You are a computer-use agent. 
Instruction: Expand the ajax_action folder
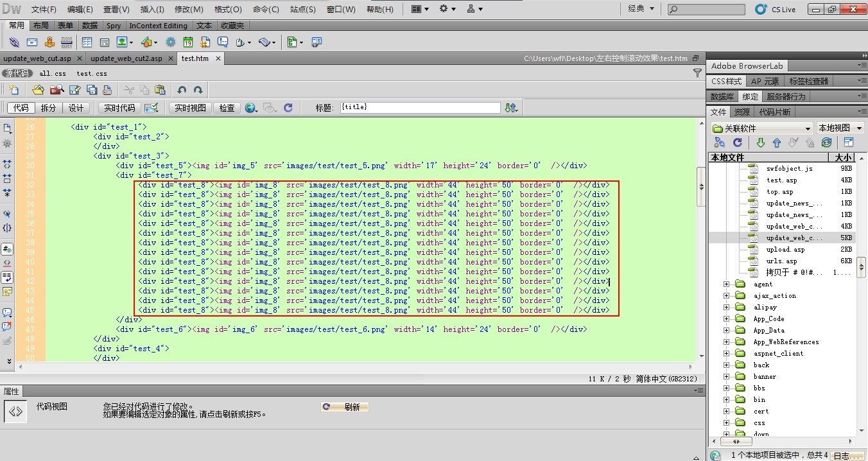[727, 296]
